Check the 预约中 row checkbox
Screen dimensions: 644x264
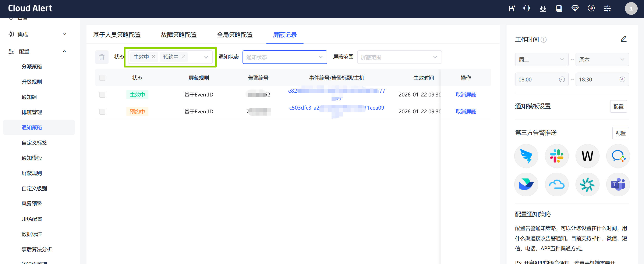(x=102, y=111)
